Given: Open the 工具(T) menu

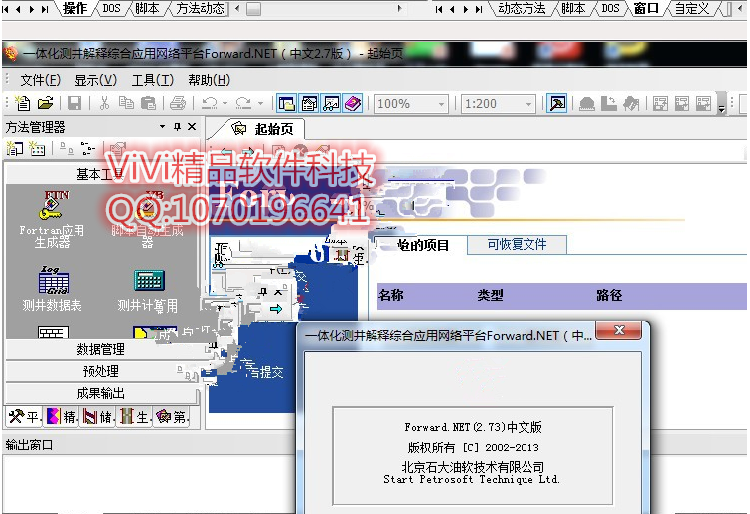Looking at the screenshot, I should [x=153, y=80].
